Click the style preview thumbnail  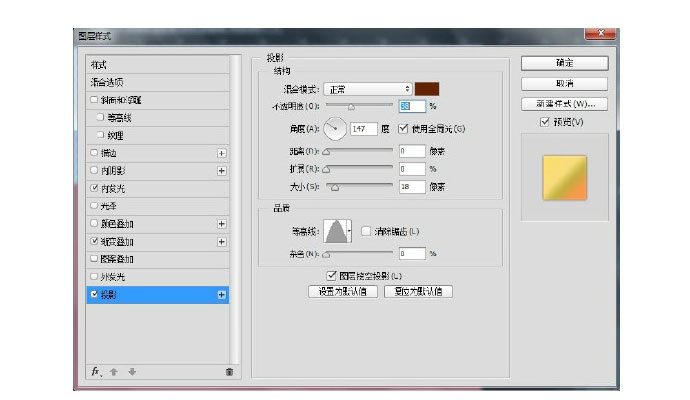[565, 177]
